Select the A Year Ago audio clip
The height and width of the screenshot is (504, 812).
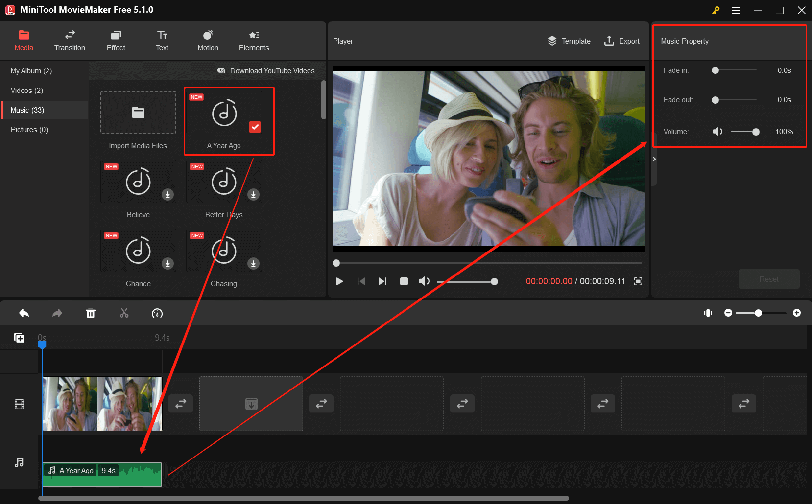coord(102,475)
